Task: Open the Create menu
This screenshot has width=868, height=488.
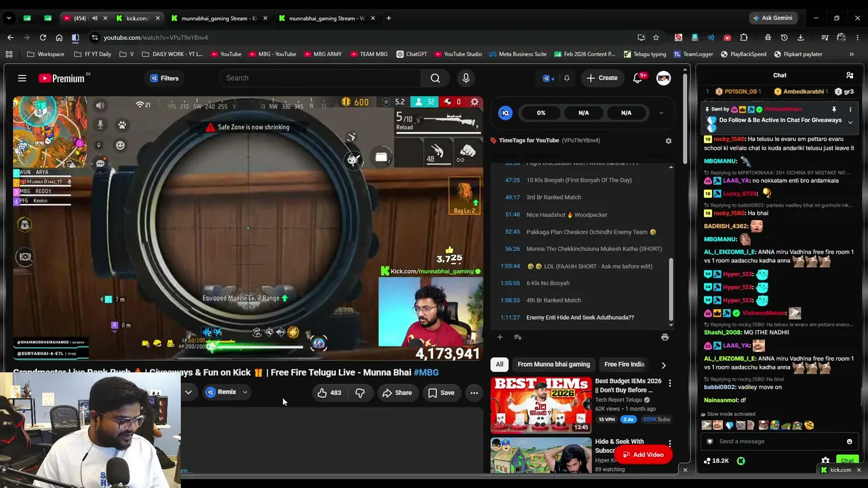Action: (x=602, y=78)
